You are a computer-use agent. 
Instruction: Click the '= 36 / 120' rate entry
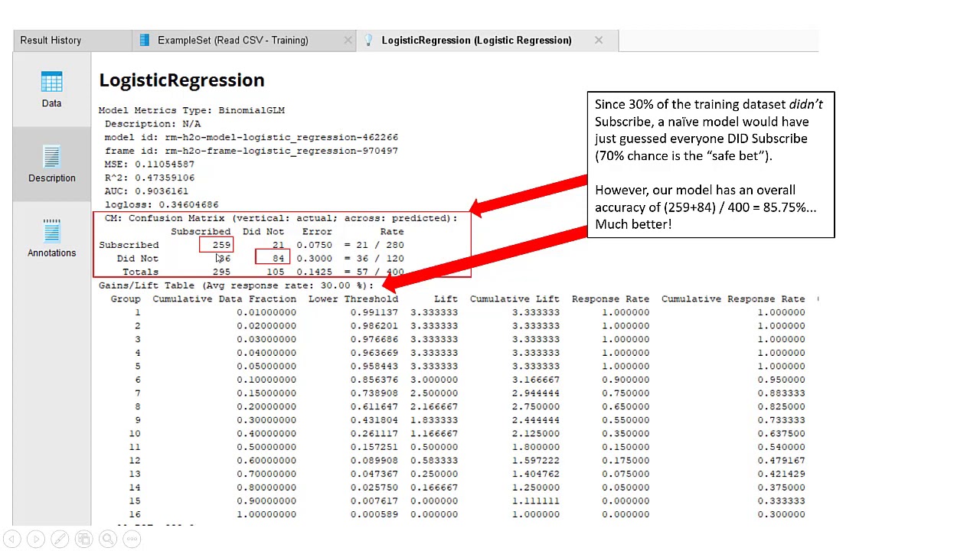374,259
